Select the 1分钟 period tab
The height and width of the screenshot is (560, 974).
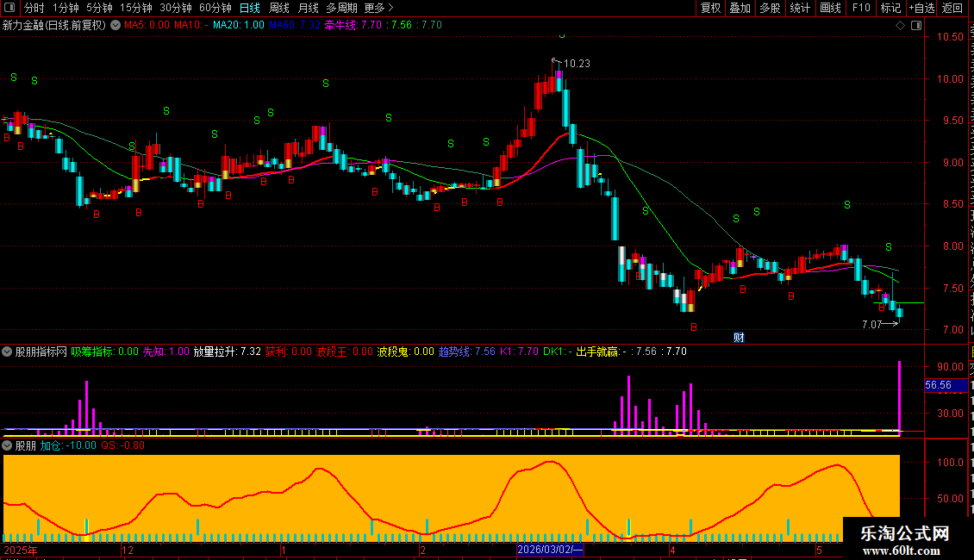pos(66,8)
